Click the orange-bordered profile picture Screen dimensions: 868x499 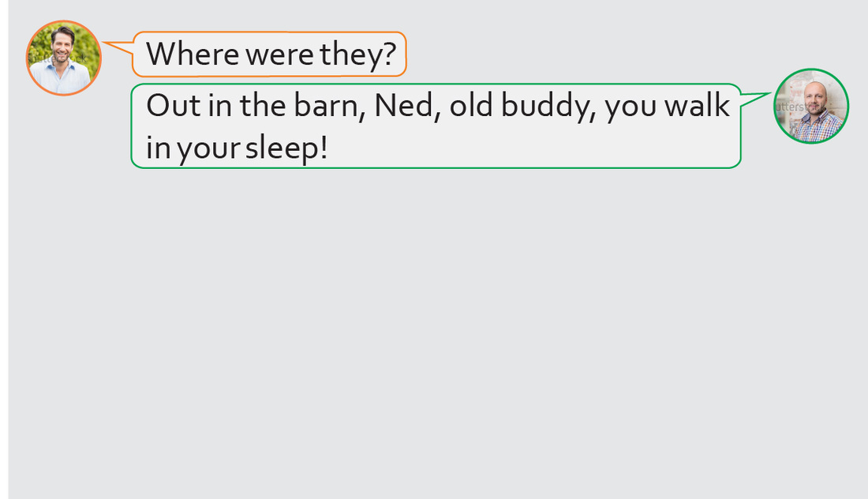coord(64,58)
